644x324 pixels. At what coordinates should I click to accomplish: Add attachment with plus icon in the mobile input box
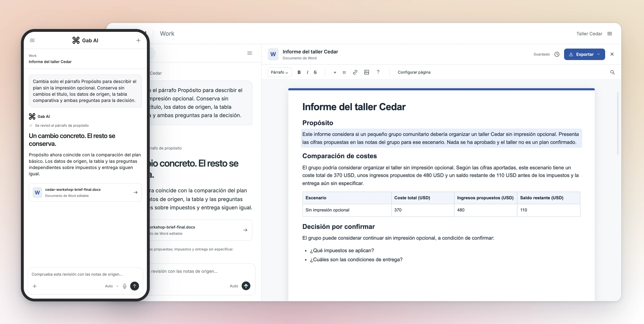[35, 286]
